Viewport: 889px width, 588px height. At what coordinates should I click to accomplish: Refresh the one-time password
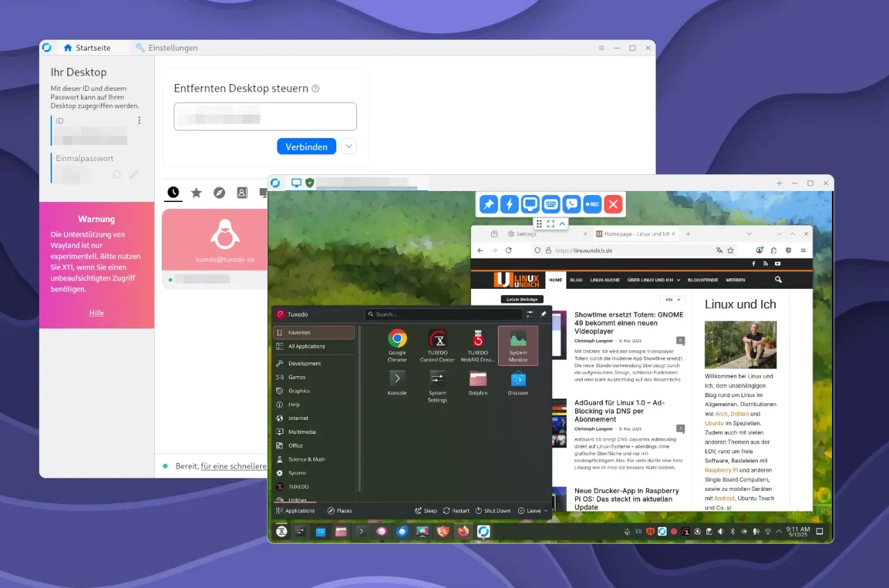pos(117,174)
